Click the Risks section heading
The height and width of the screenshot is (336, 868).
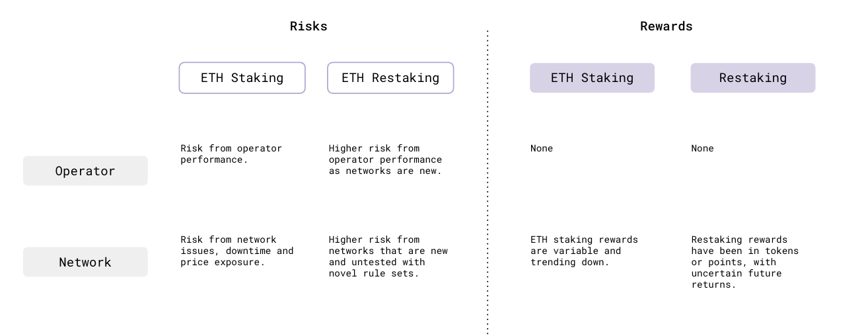pos(308,26)
